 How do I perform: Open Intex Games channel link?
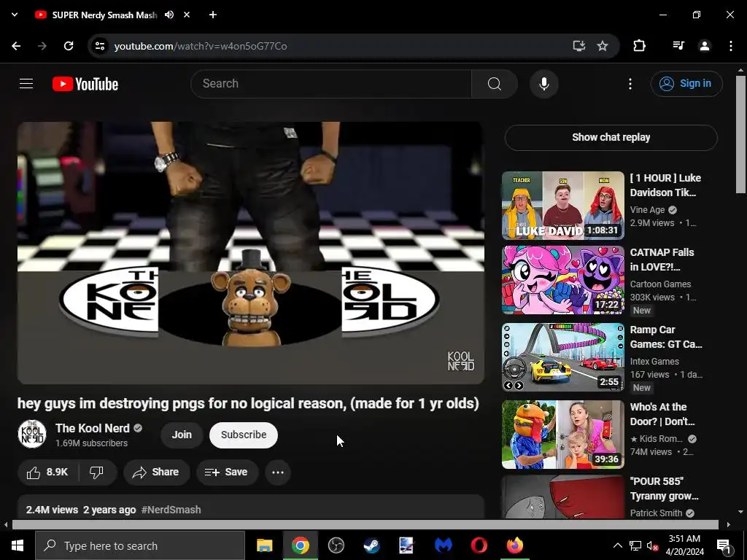coord(654,362)
